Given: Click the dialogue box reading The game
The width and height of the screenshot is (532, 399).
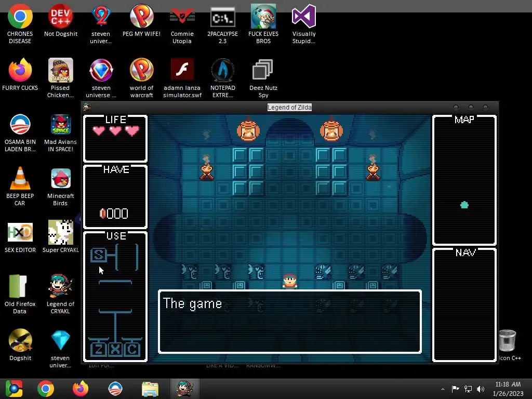Looking at the screenshot, I should pyautogui.click(x=290, y=322).
